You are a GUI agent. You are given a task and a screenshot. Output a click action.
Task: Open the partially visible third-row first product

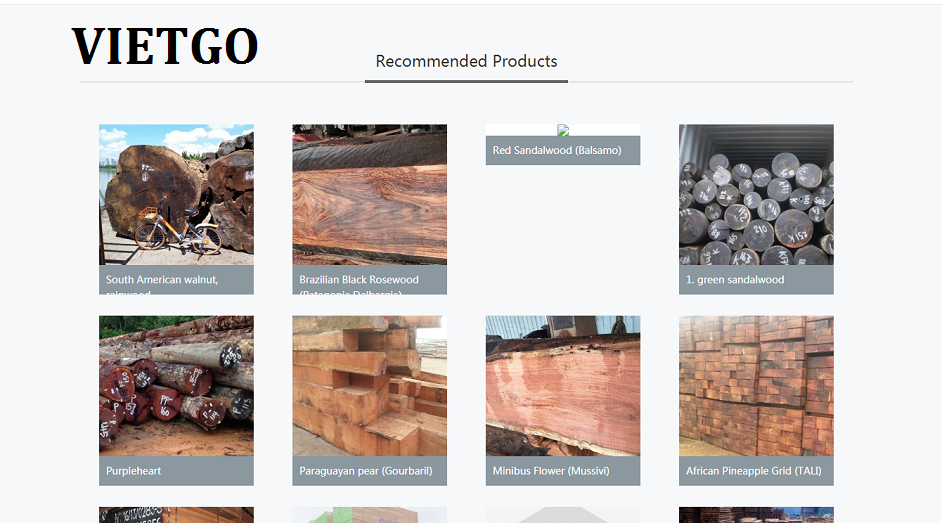tap(176, 515)
